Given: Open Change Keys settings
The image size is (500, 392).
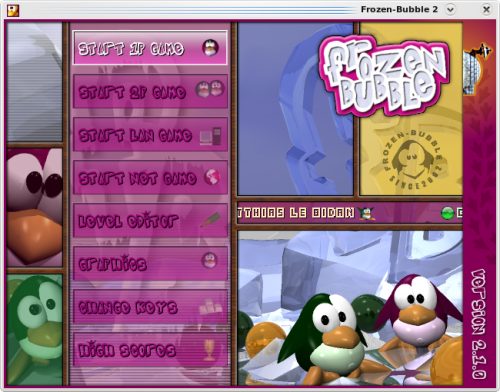Looking at the screenshot, I should pos(150,306).
